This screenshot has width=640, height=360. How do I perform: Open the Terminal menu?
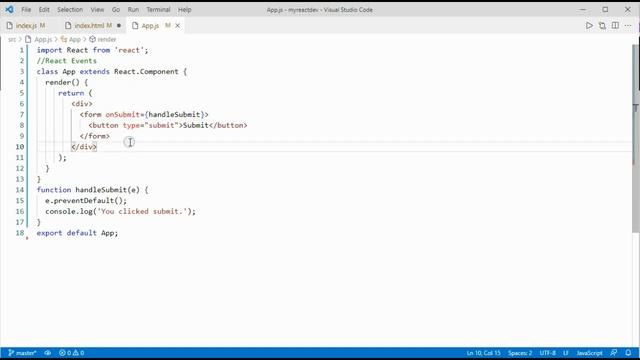click(158, 9)
